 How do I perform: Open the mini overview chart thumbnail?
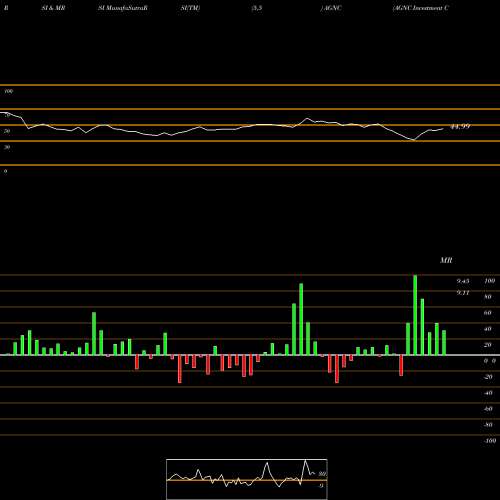[x=247, y=479]
